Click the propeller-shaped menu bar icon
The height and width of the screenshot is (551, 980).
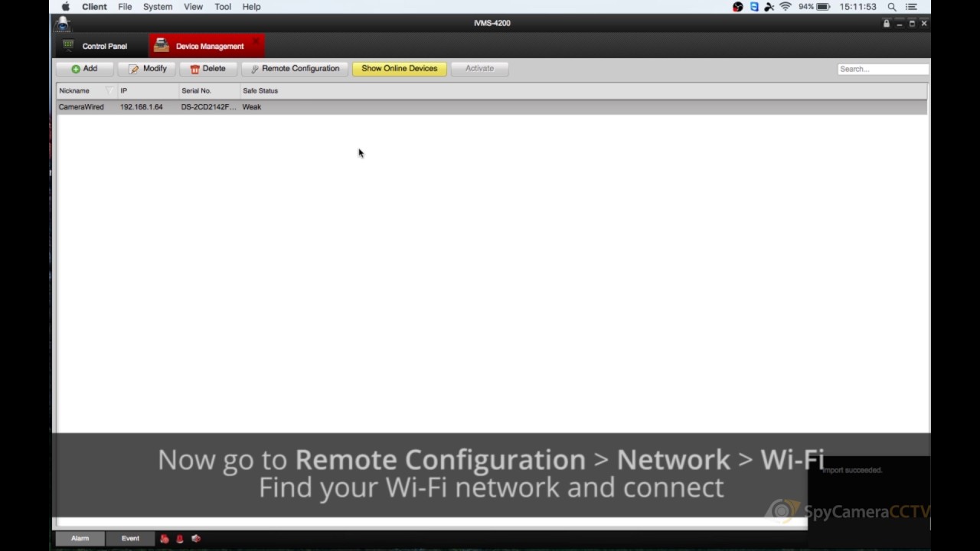coord(769,7)
